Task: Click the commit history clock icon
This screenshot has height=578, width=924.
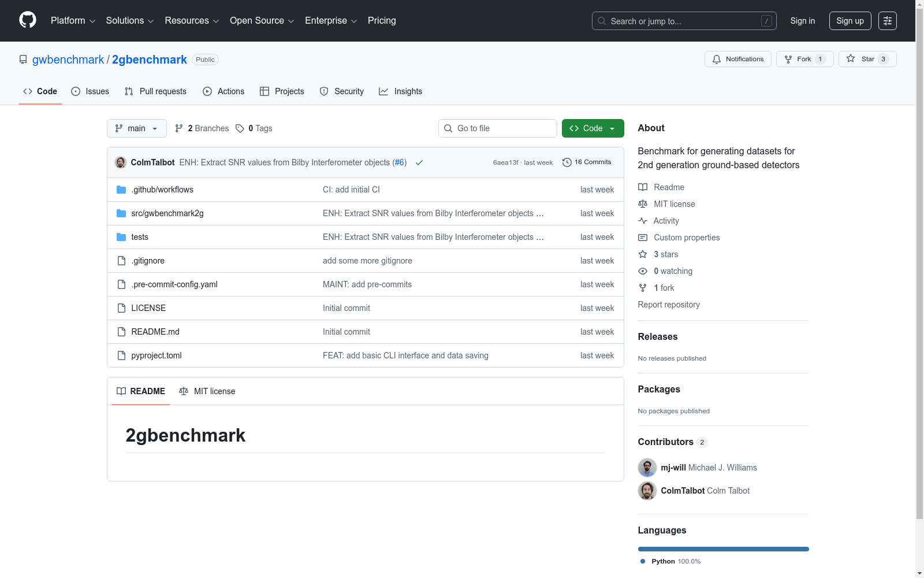Action: coord(567,162)
